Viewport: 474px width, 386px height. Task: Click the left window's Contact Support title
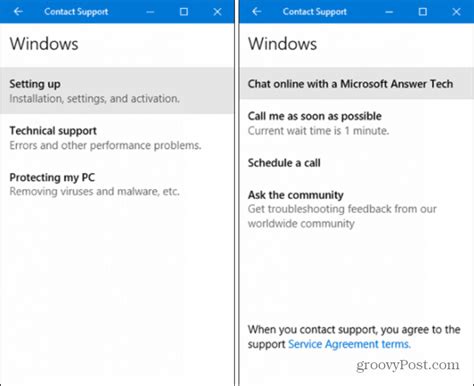[x=76, y=12]
